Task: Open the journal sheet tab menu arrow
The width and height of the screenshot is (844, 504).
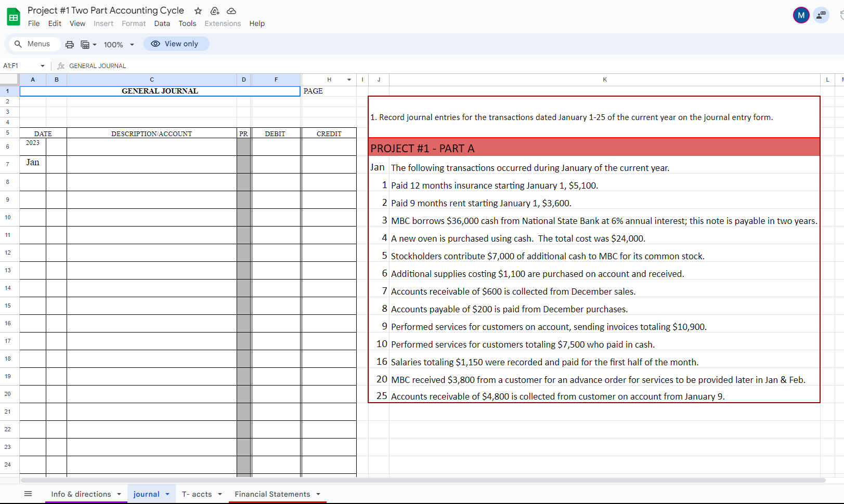Action: click(167, 494)
